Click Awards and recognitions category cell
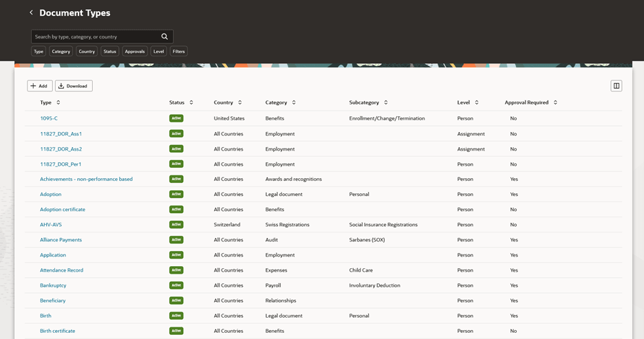 294,179
